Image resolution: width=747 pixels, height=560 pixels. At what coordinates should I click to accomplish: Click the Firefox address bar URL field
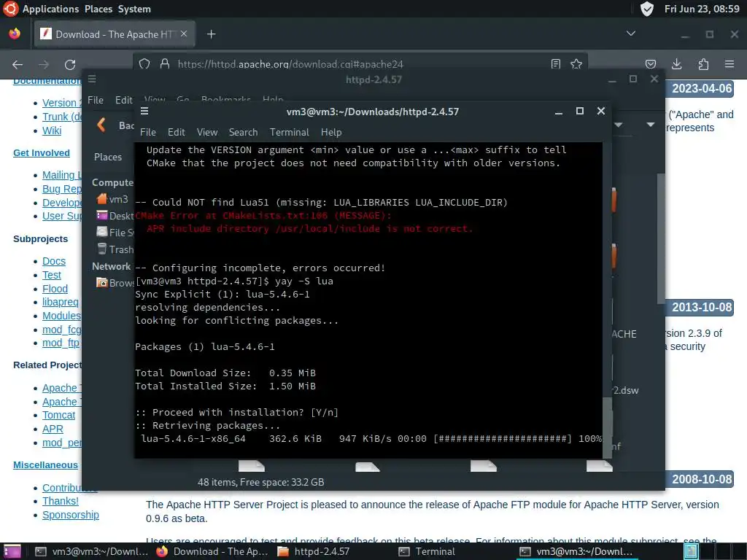coord(360,64)
